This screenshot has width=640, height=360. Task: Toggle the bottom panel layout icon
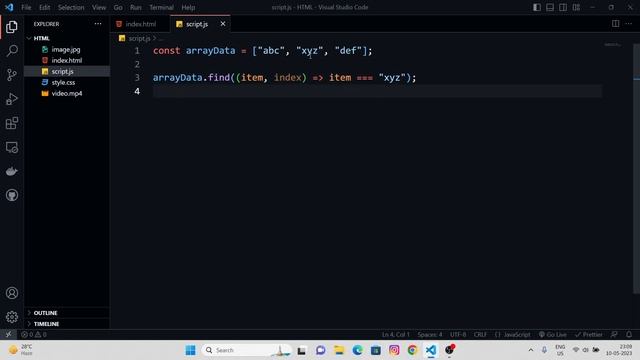550,7
